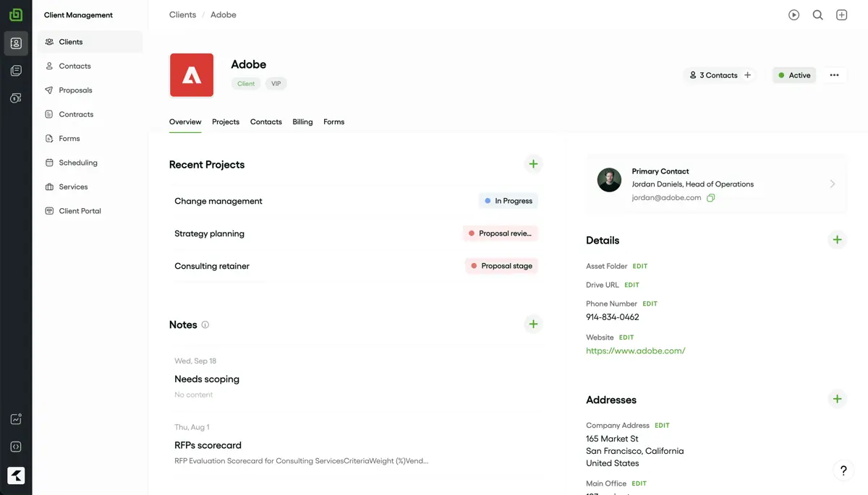Click the Client tag badge

pyautogui.click(x=246, y=84)
